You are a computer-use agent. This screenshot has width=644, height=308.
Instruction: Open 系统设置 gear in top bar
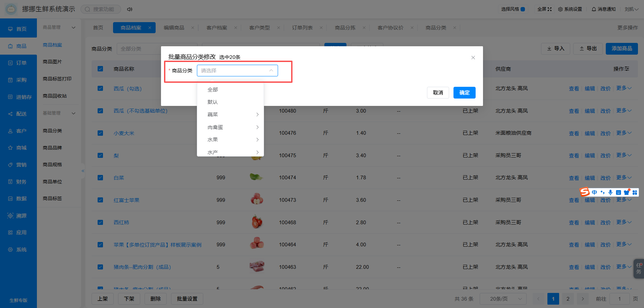(x=560, y=9)
